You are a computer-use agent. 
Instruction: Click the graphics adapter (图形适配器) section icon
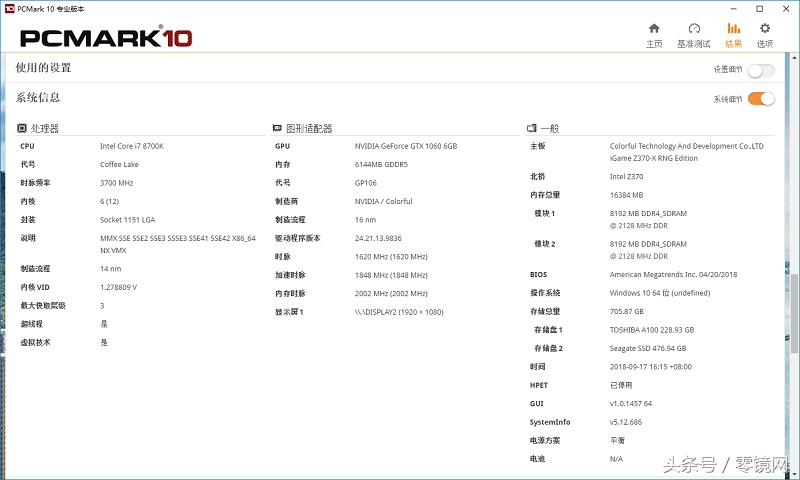277,128
